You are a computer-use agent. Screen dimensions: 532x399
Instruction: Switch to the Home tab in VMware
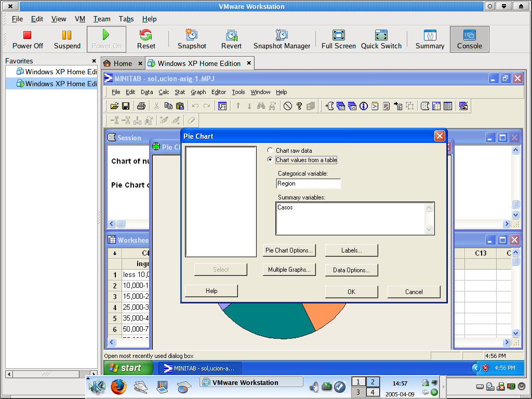(123, 63)
